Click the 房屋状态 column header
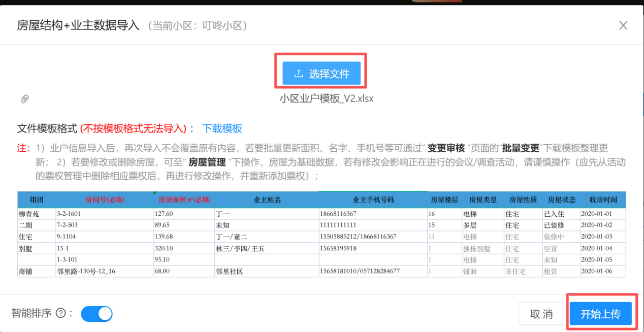The width and height of the screenshot is (644, 332). (561, 200)
